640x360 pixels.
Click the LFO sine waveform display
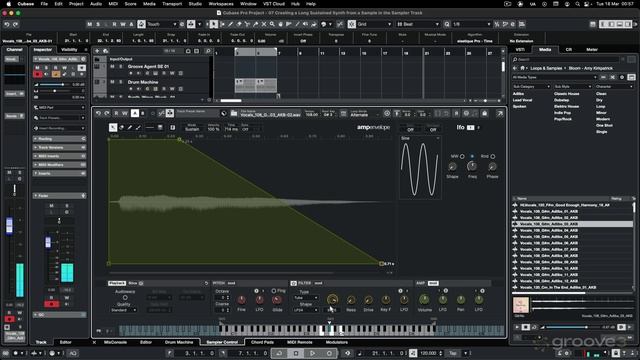(420, 168)
